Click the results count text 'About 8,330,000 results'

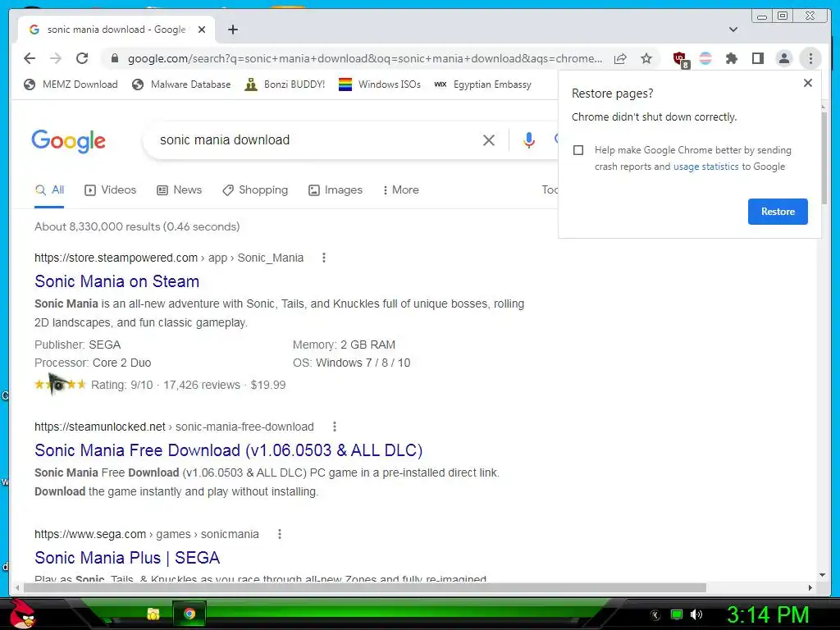[98, 226]
